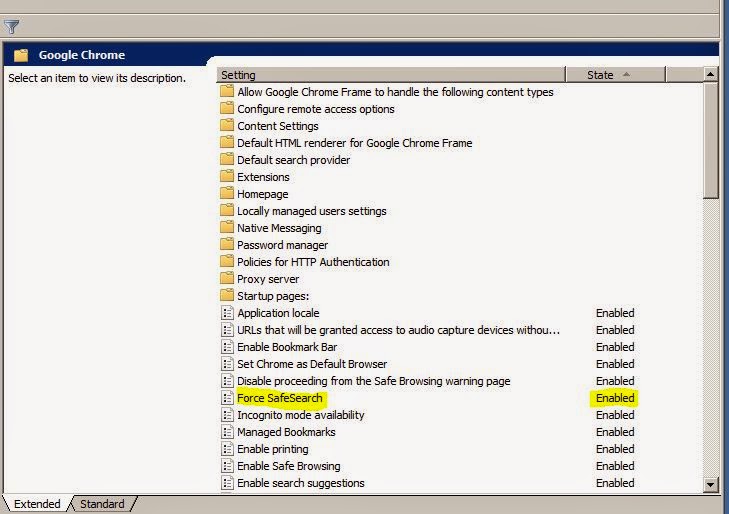Select the Force SafeSearch policy
This screenshot has width=729, height=514.
click(279, 398)
